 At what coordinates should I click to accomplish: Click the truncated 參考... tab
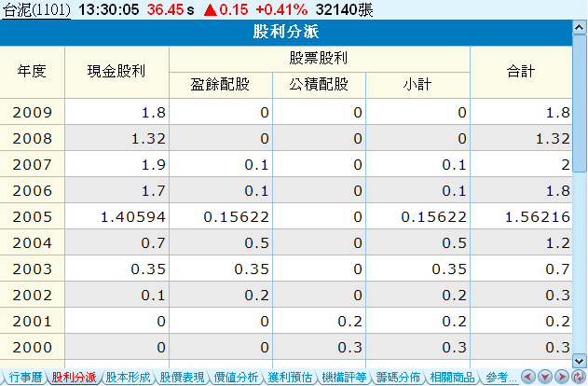point(499,378)
